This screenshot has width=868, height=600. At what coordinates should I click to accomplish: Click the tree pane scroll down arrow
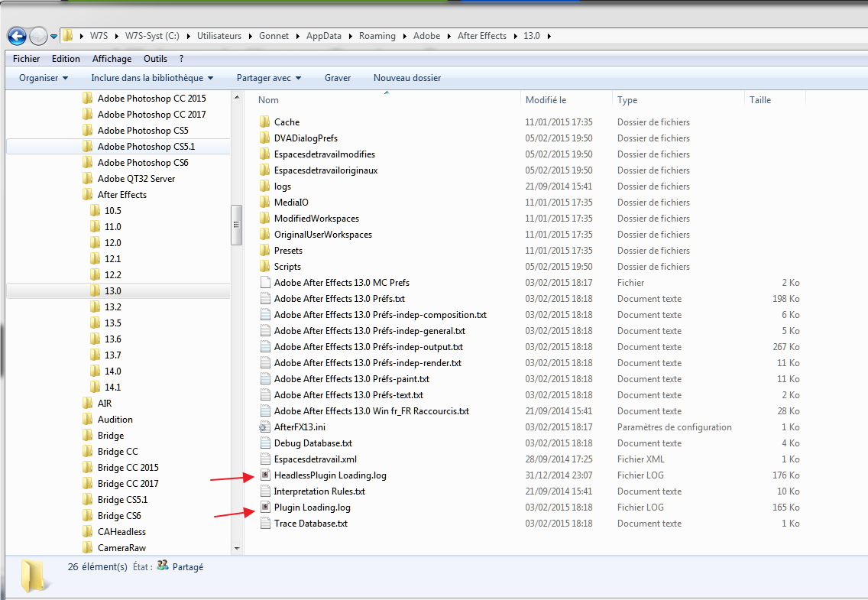[237, 549]
